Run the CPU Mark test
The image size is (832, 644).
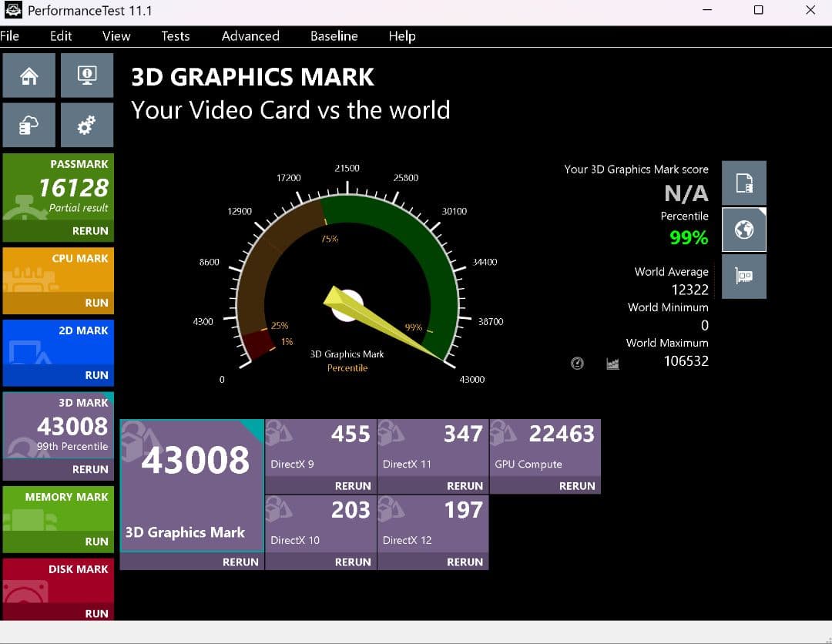pyautogui.click(x=96, y=303)
